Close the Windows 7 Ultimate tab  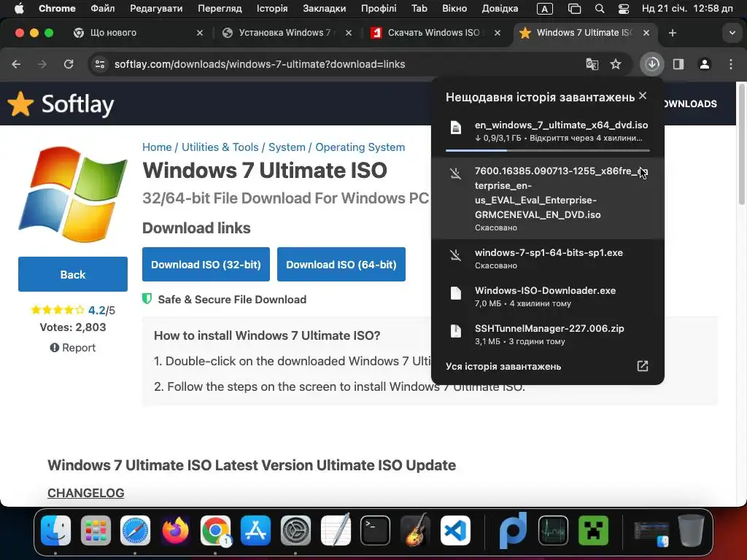pos(646,33)
